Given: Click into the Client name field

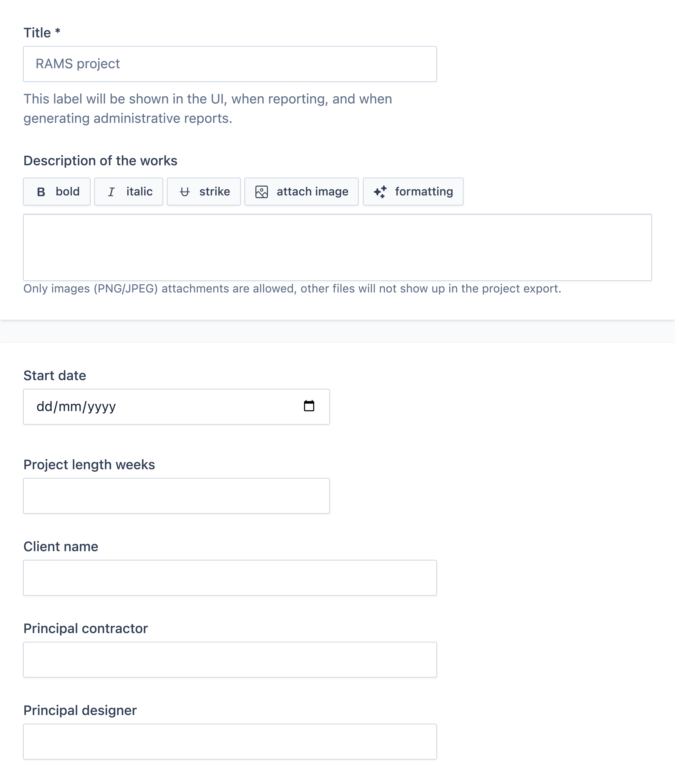Looking at the screenshot, I should (x=230, y=578).
